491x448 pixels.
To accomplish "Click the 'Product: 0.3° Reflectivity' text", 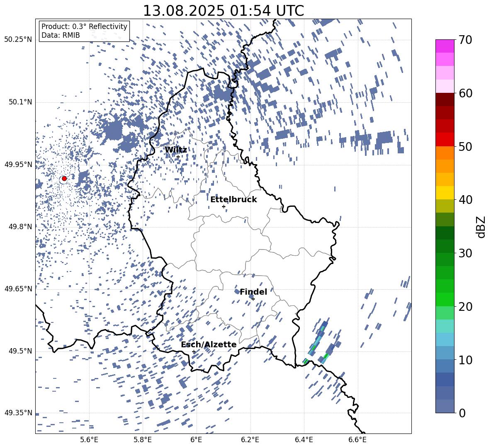I will point(84,27).
